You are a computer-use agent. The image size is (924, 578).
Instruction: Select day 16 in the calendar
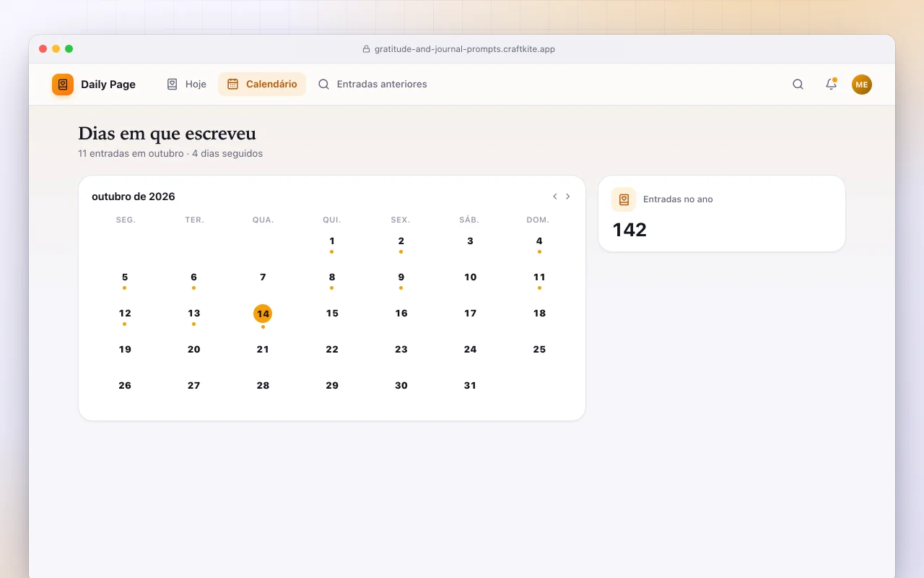pyautogui.click(x=401, y=314)
